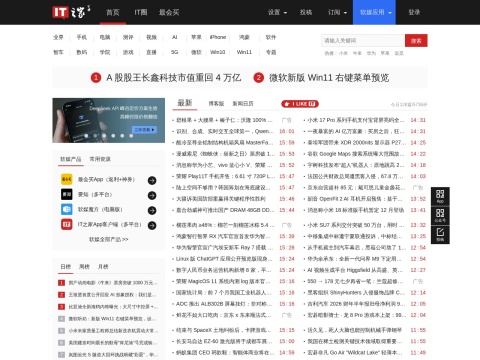
Task: Open the ShinyHunters hacker news article
Action: point(355,293)
